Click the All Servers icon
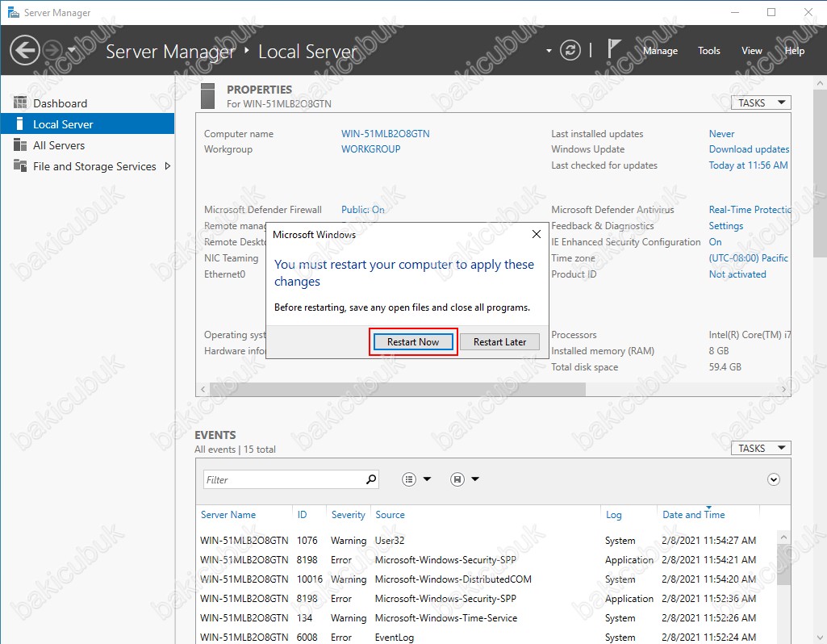 [x=20, y=144]
